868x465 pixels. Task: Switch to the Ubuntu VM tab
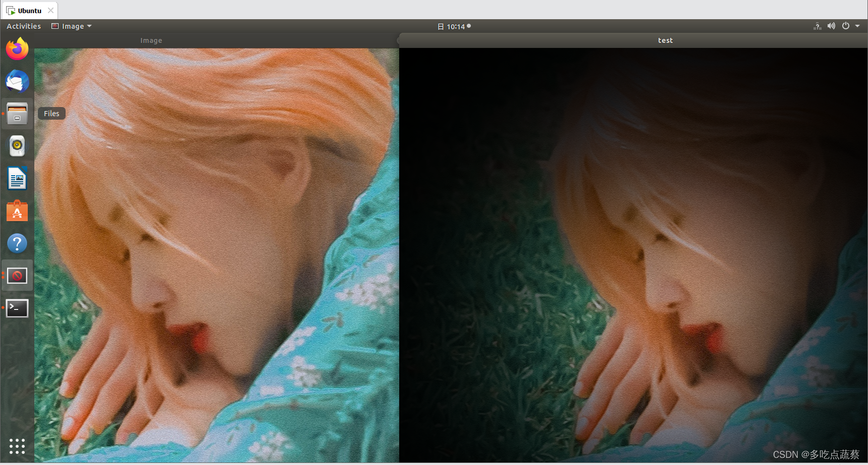29,11
